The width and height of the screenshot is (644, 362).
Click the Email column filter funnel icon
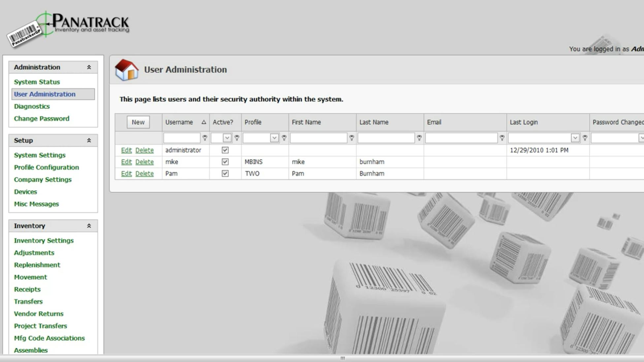click(502, 138)
